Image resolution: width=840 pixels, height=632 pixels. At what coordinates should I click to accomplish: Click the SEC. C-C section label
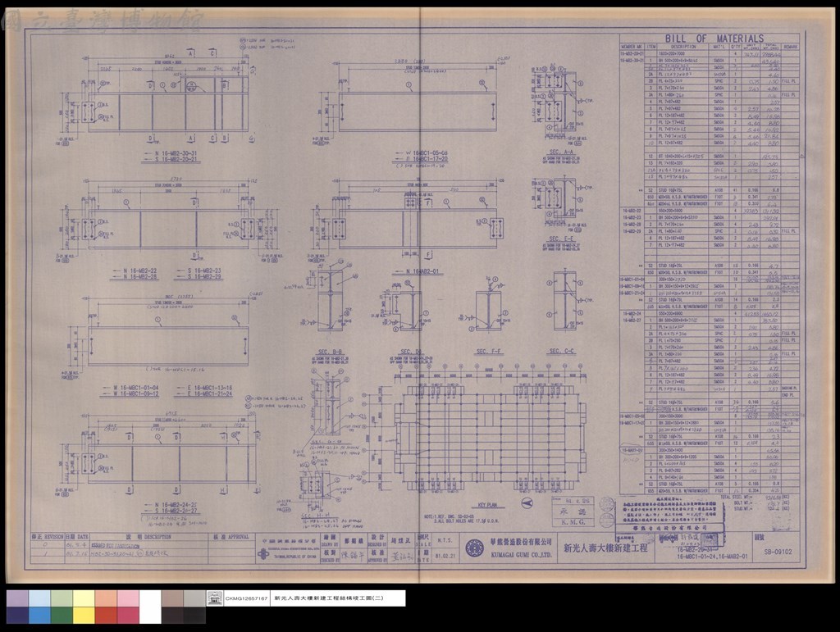[x=561, y=351]
